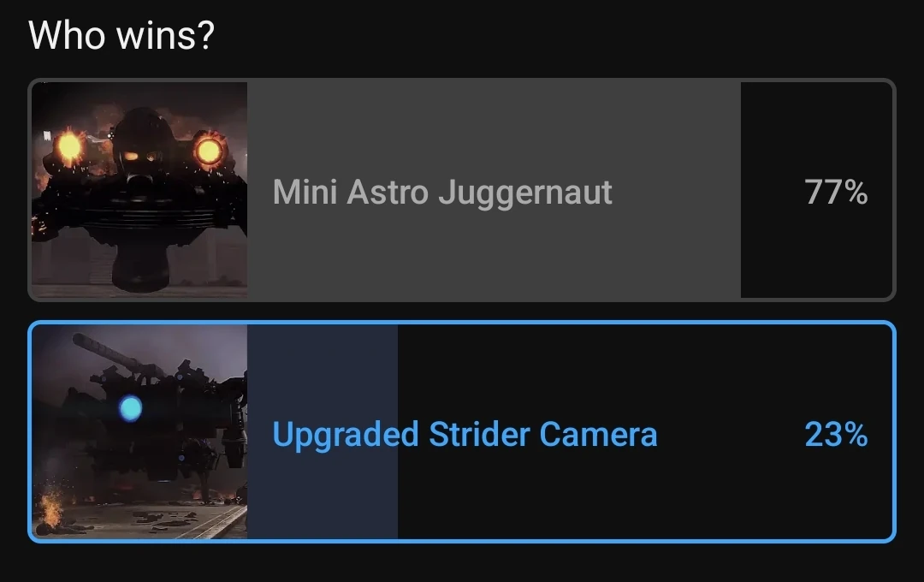This screenshot has width=924, height=582.
Task: Click the 23% vote percentage
Action: 836,435
